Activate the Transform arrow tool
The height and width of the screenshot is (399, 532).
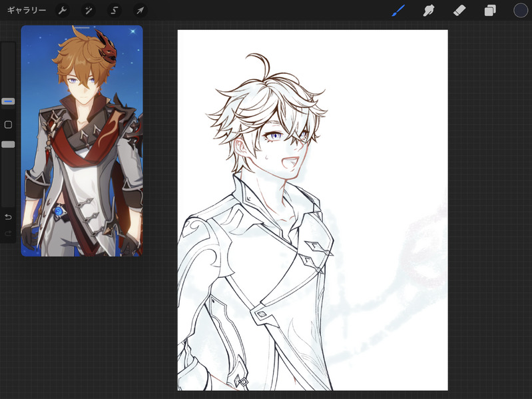pyautogui.click(x=140, y=11)
